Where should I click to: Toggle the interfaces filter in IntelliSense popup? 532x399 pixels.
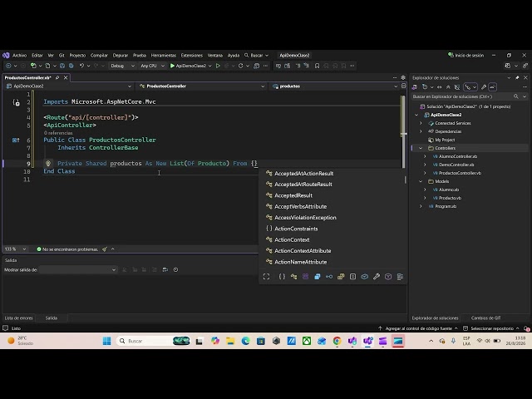329,277
